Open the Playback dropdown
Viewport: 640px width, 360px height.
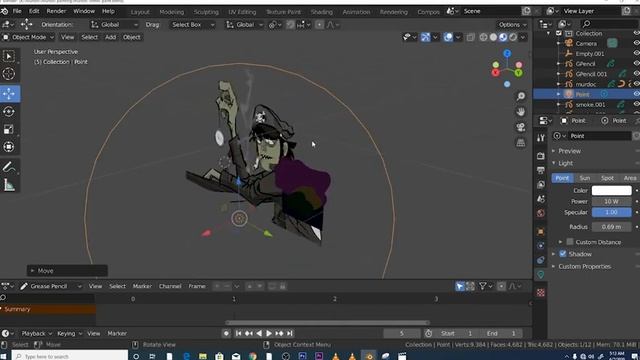(36, 333)
